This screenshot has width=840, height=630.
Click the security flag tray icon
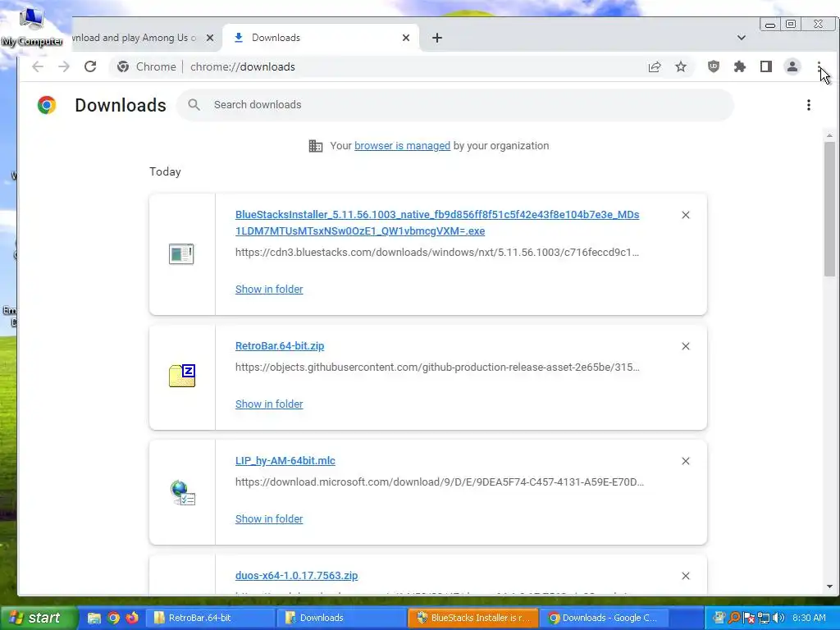coord(750,619)
